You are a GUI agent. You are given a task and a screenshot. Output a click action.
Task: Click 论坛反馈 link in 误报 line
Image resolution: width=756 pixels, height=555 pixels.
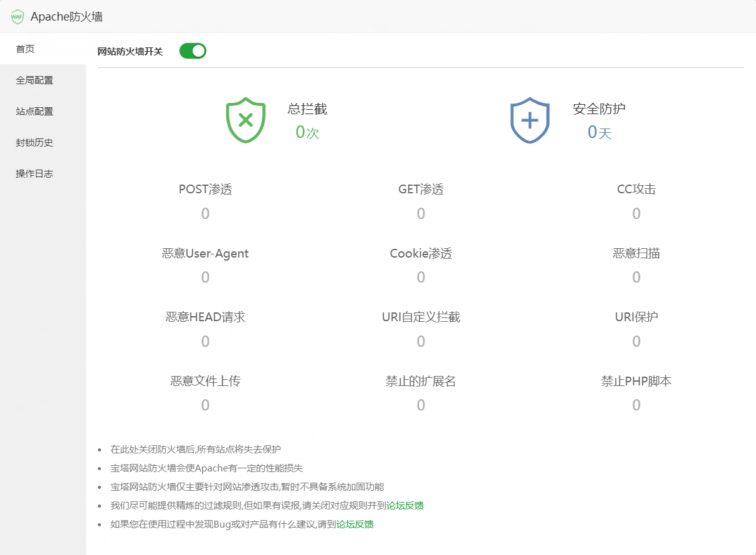(x=405, y=505)
